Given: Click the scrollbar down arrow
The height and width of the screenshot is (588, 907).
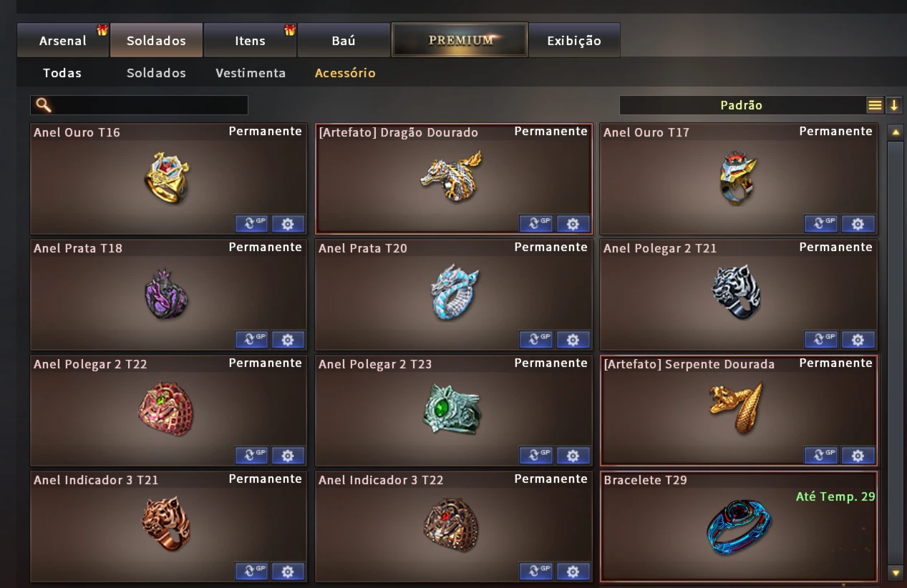Looking at the screenshot, I should point(895,572).
